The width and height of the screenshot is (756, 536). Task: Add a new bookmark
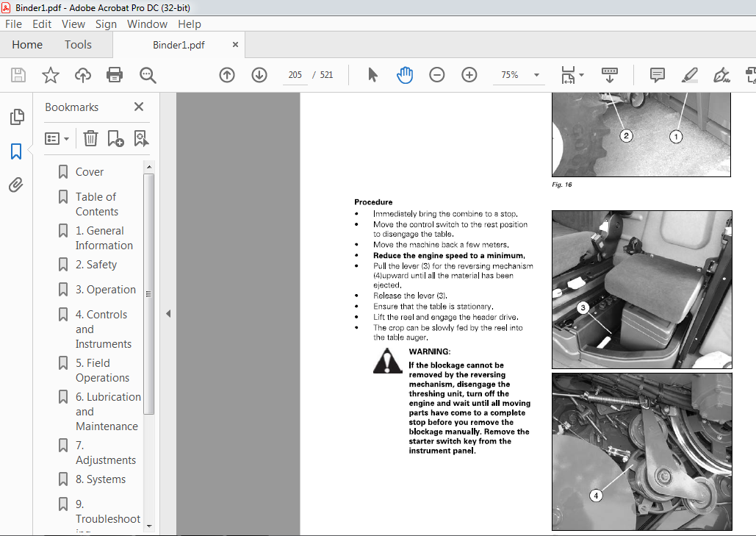115,138
